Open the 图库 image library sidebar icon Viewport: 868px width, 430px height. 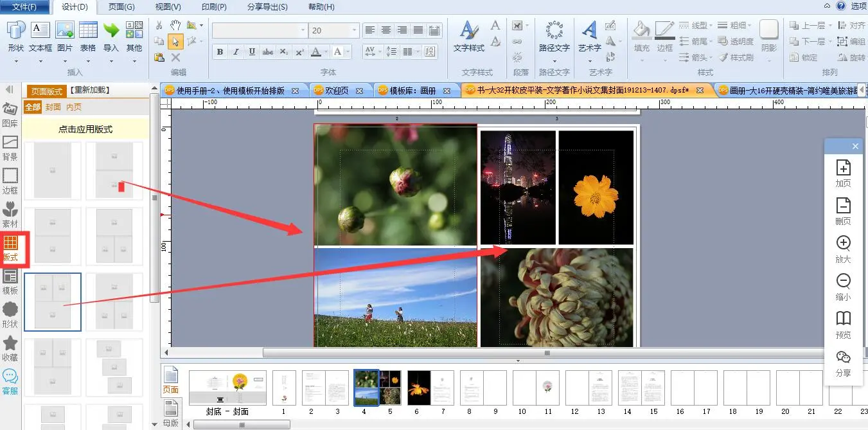(10, 114)
